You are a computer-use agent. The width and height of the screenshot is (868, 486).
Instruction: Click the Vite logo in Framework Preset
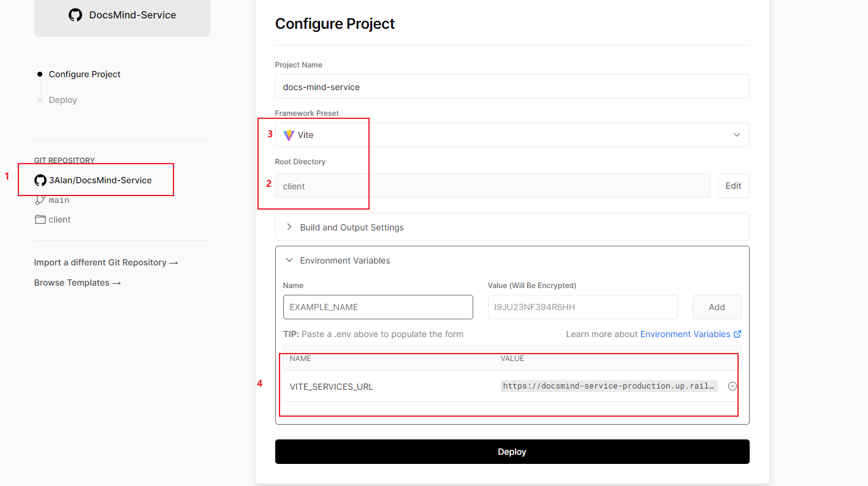click(289, 135)
